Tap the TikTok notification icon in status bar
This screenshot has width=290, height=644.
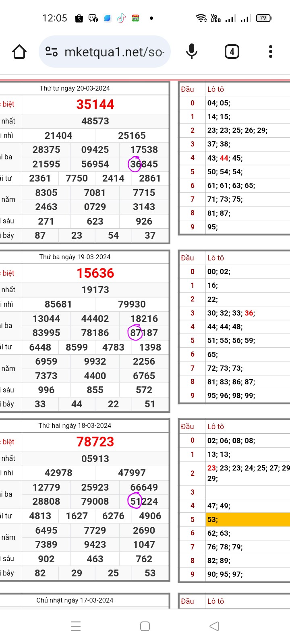tap(121, 18)
